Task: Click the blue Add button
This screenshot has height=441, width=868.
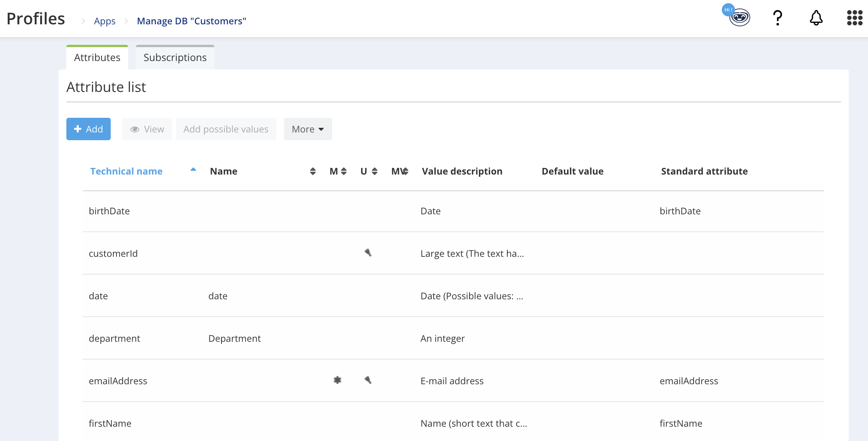Action: pos(88,129)
